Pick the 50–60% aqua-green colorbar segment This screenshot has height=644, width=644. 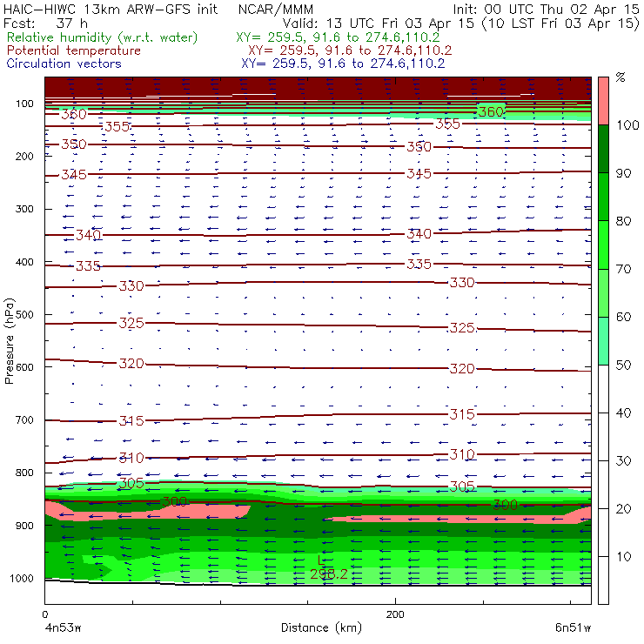click(x=603, y=341)
